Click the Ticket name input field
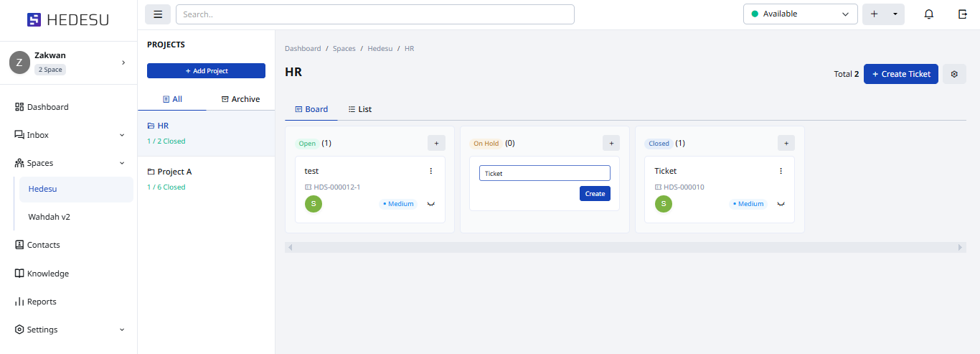This screenshot has height=354, width=980. tap(545, 173)
